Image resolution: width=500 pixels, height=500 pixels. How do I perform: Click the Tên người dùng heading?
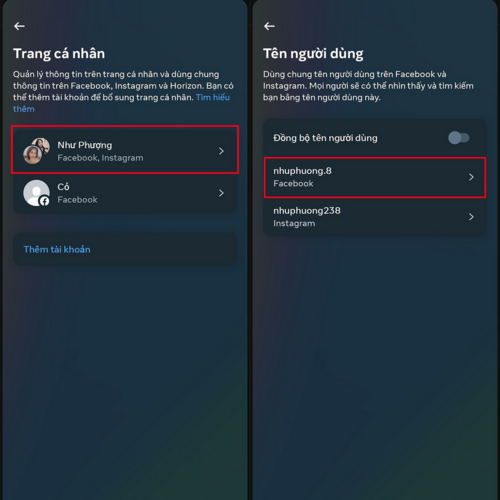coord(313,54)
